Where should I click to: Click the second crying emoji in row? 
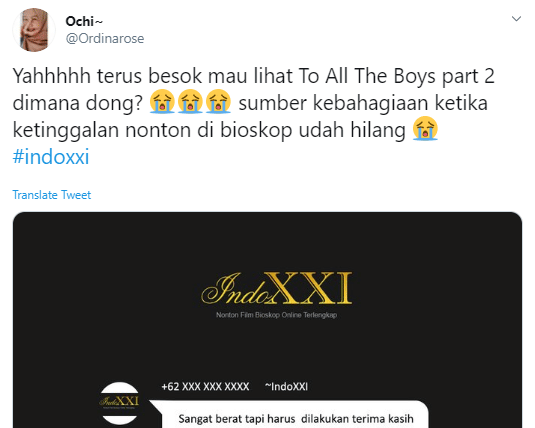pyautogui.click(x=190, y=101)
